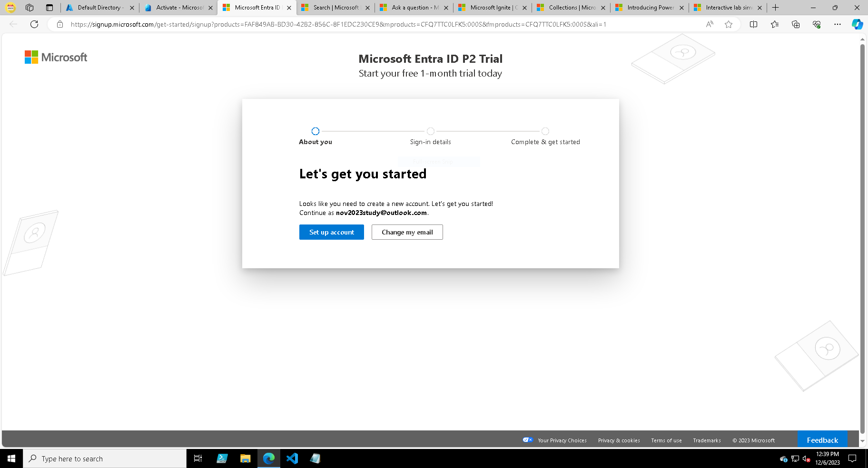Open the Collections icon
868x468 pixels.
[x=796, y=24]
